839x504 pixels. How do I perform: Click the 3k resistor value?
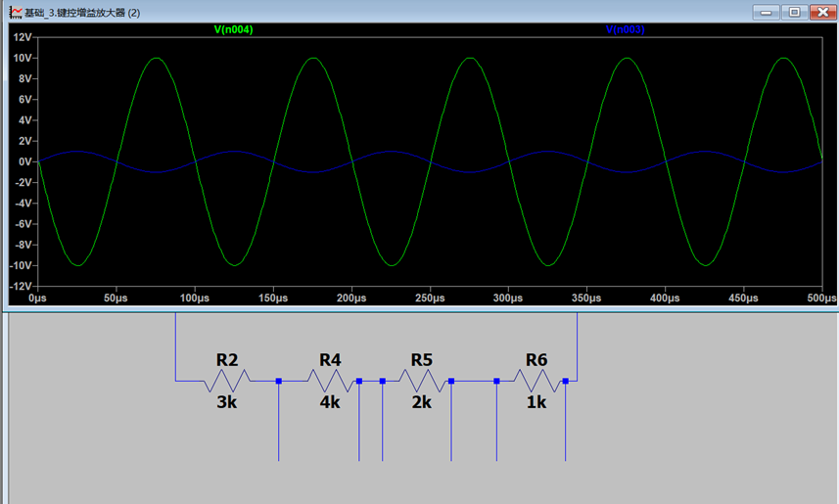tap(227, 402)
